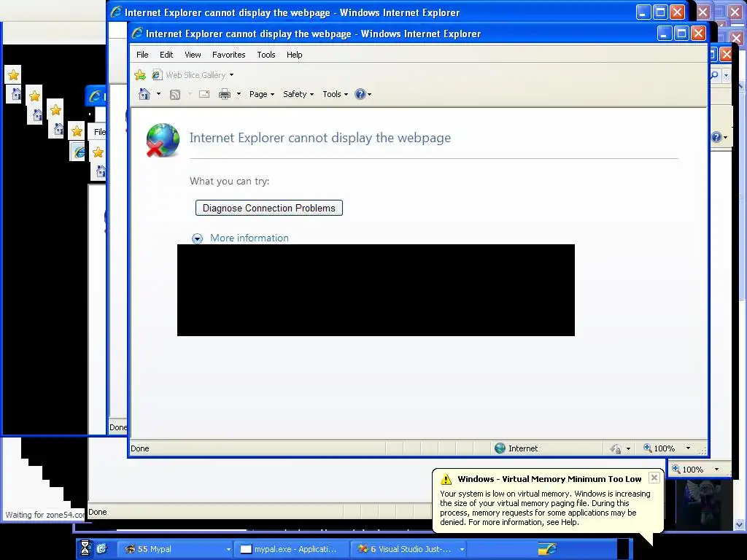Click the Virtual Memory Minimum Too Low balloon text

(549, 479)
